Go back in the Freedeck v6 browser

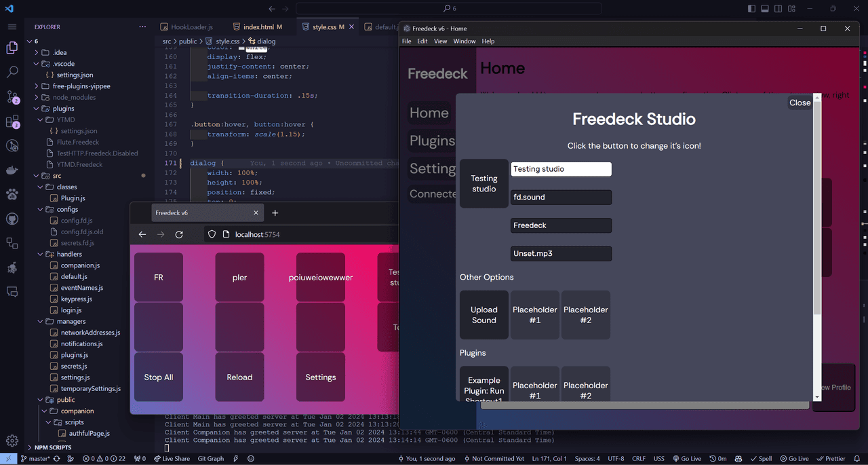[142, 234]
